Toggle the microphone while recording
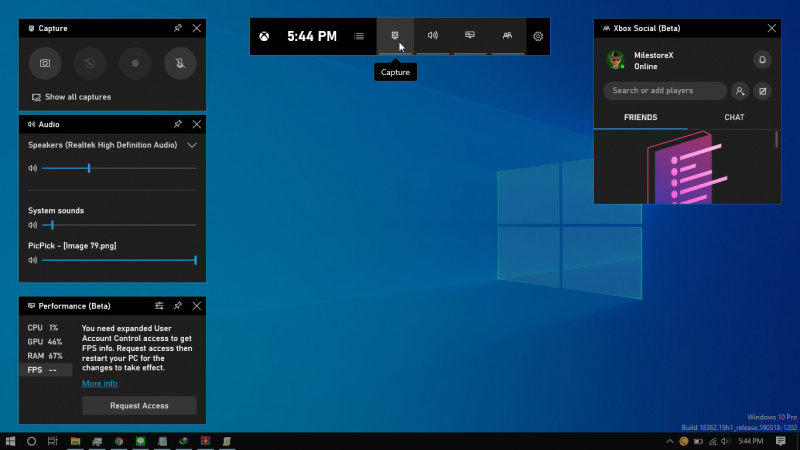 point(180,63)
